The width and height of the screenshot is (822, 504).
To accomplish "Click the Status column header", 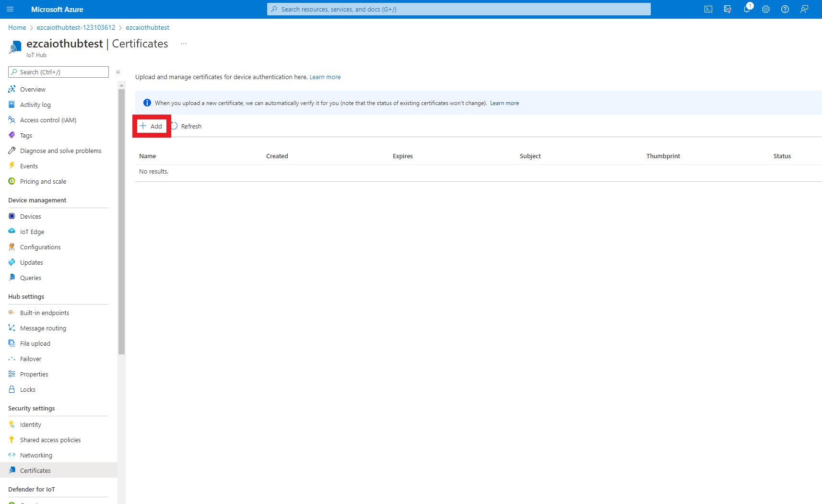I will pos(782,156).
